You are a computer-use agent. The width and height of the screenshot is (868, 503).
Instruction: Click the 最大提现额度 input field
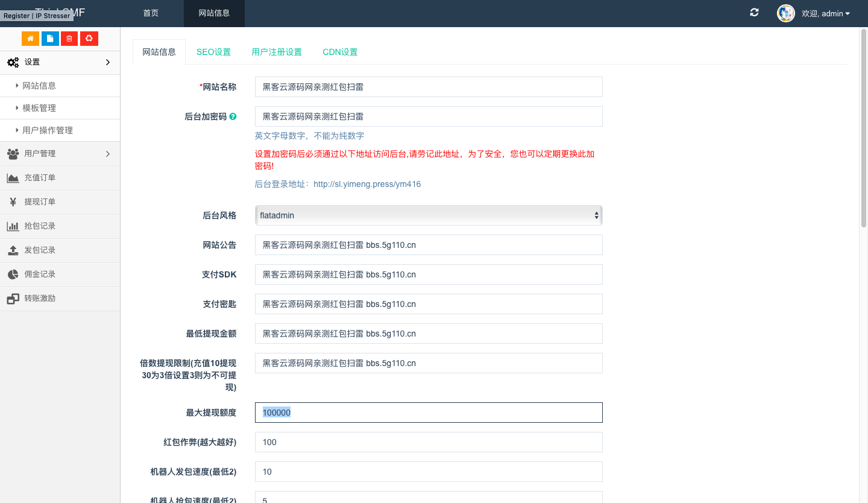click(428, 413)
